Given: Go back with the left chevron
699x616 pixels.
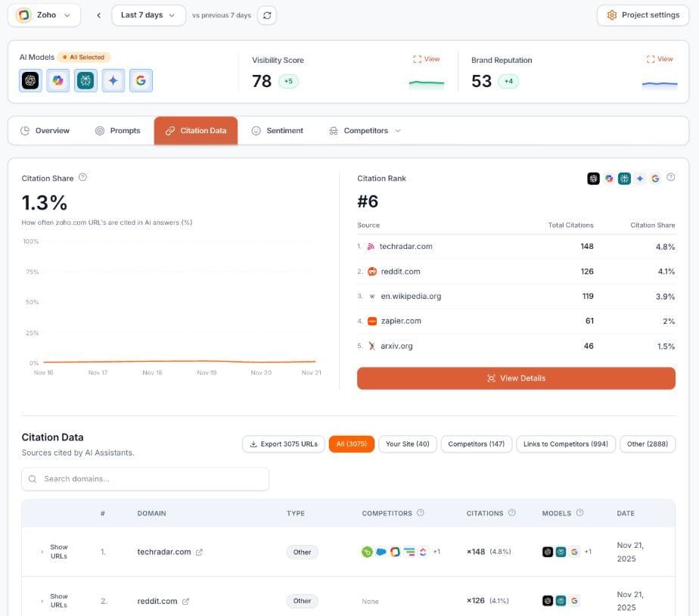Looking at the screenshot, I should [x=98, y=15].
